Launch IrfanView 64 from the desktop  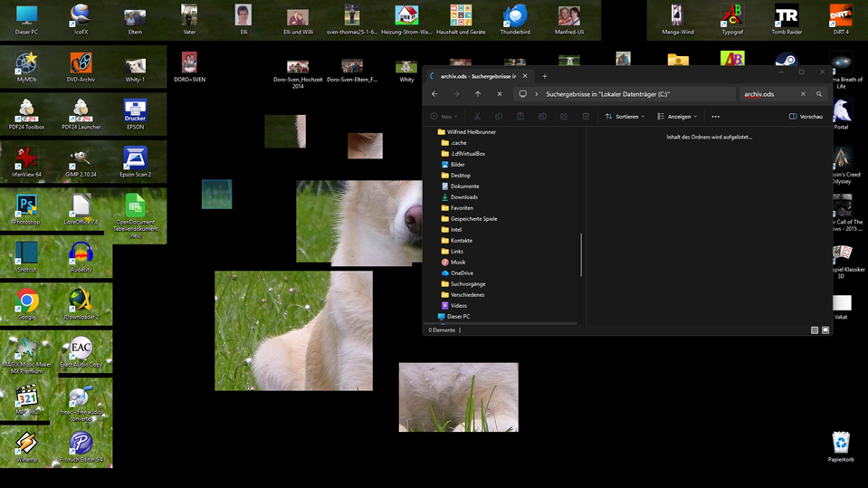click(x=26, y=162)
